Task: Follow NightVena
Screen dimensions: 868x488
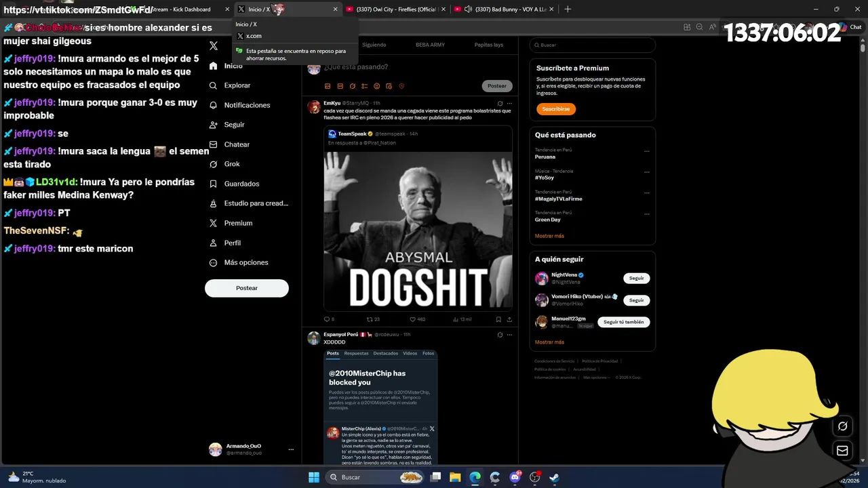Action: pos(636,279)
